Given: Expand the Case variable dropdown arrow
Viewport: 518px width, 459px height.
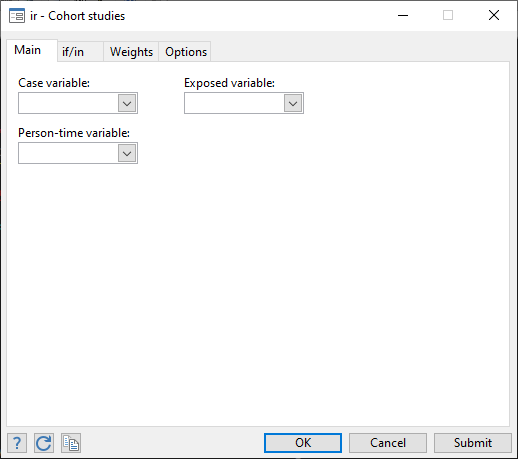Looking at the screenshot, I should tap(127, 103).
